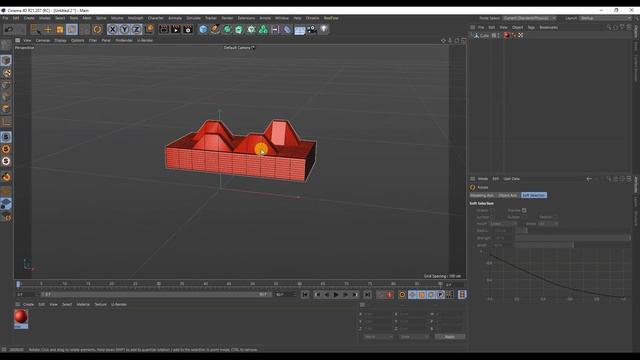Click the Deformer bend icon
640x360 pixels.
point(287,29)
